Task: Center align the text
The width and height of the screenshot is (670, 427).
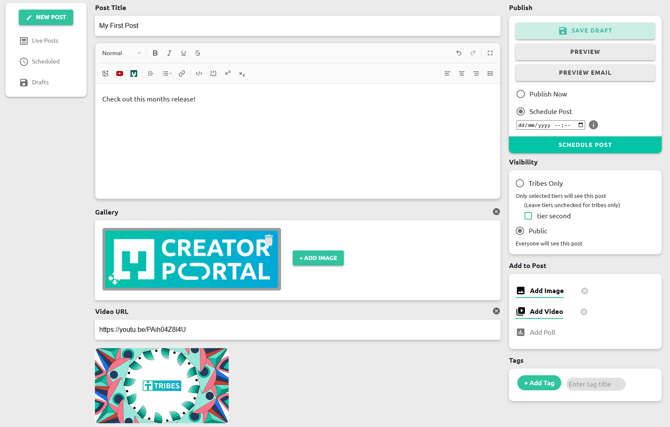Action: coord(461,74)
